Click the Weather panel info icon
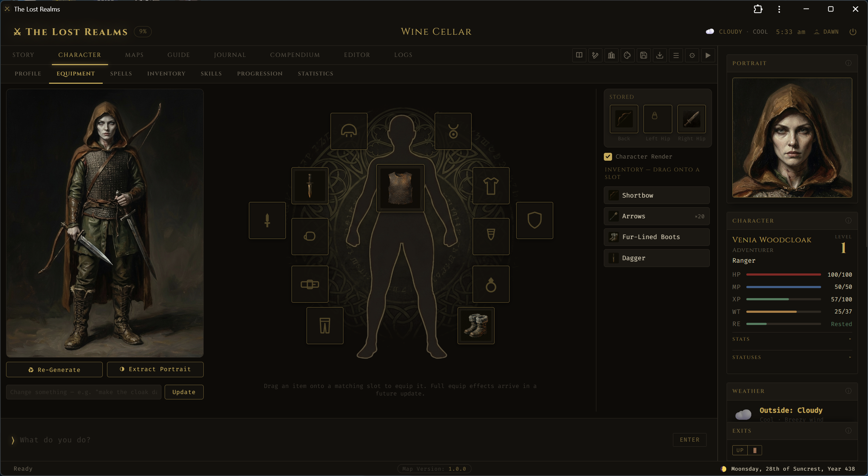Viewport: 868px width, 476px height. [848, 391]
